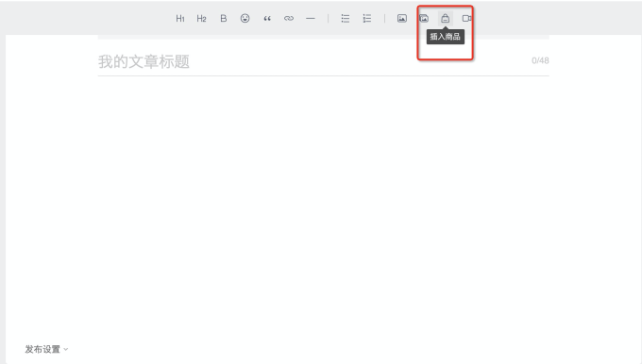
Task: Click the 0/48 title character counter
Action: coord(540,60)
